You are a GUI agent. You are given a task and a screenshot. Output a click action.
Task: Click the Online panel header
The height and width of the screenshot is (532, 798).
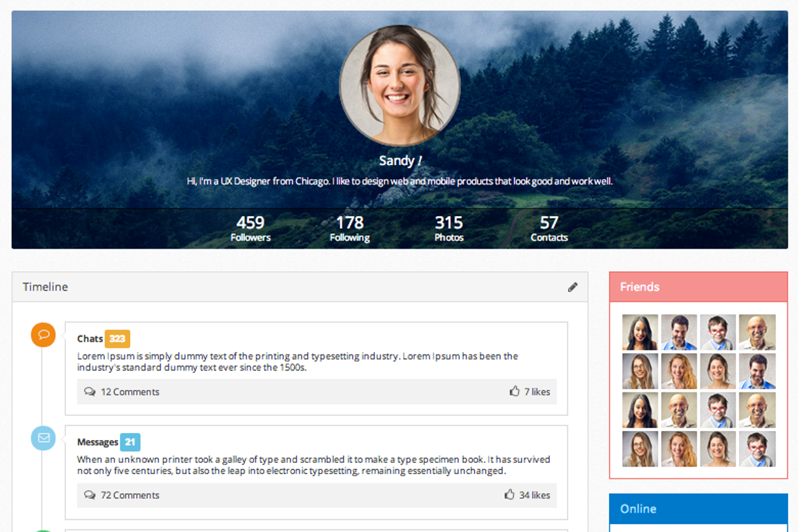coord(698,509)
